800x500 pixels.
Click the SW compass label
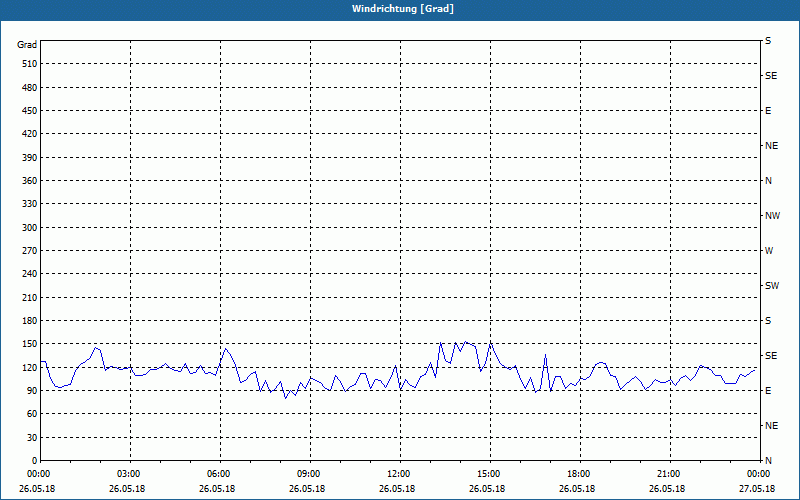772,286
